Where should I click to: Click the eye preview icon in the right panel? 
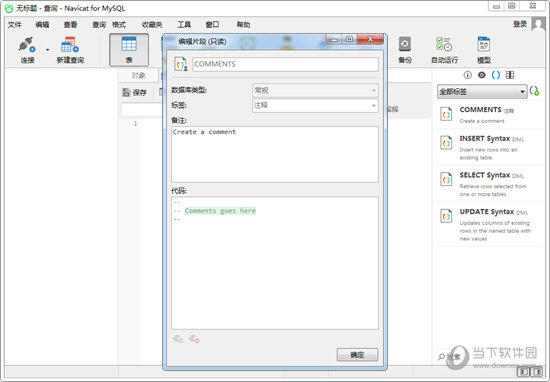coord(482,75)
